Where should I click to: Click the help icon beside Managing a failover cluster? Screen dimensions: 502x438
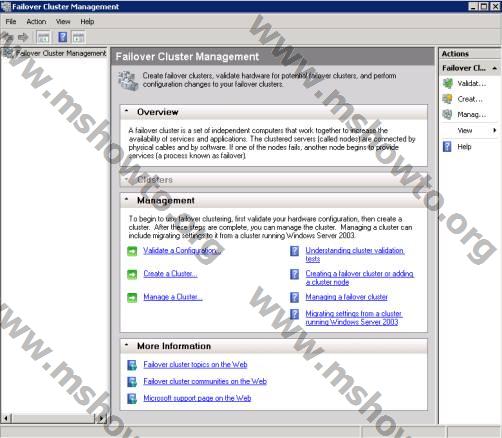click(294, 297)
